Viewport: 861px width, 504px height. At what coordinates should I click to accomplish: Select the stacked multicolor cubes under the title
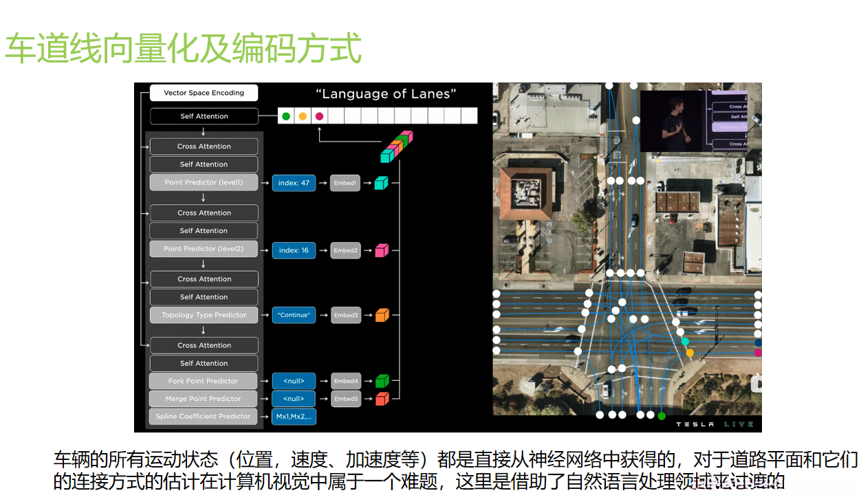tap(397, 146)
